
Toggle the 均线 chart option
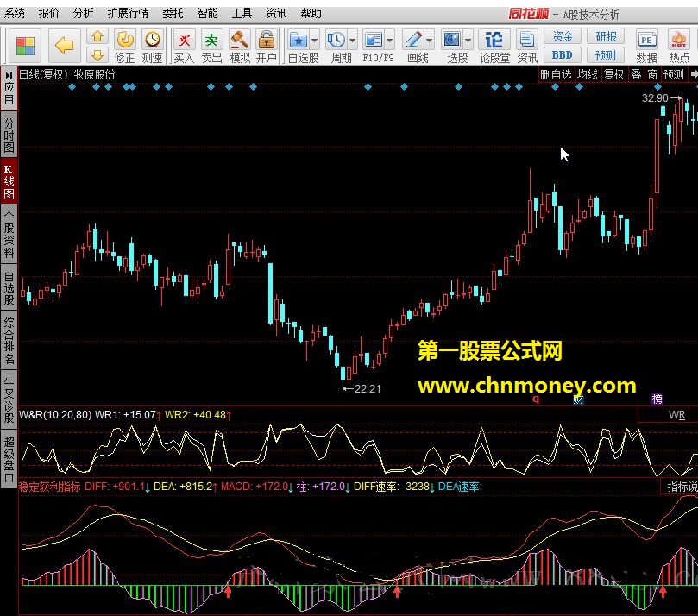588,74
